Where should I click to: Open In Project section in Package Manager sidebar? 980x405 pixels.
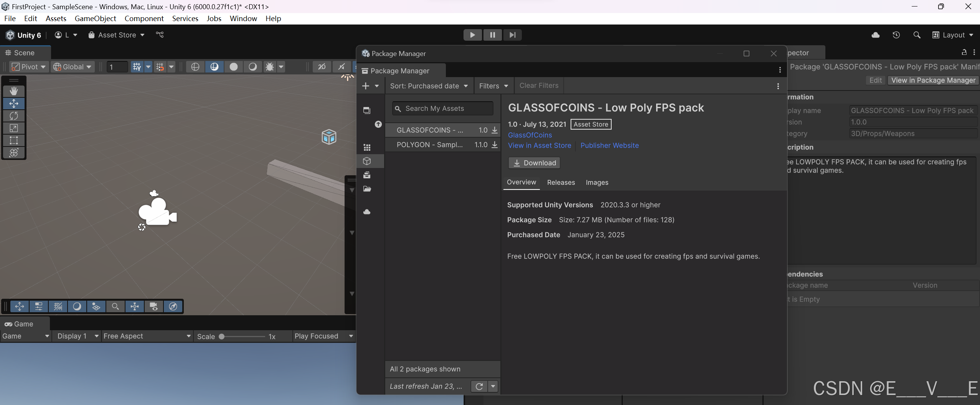[x=367, y=110]
